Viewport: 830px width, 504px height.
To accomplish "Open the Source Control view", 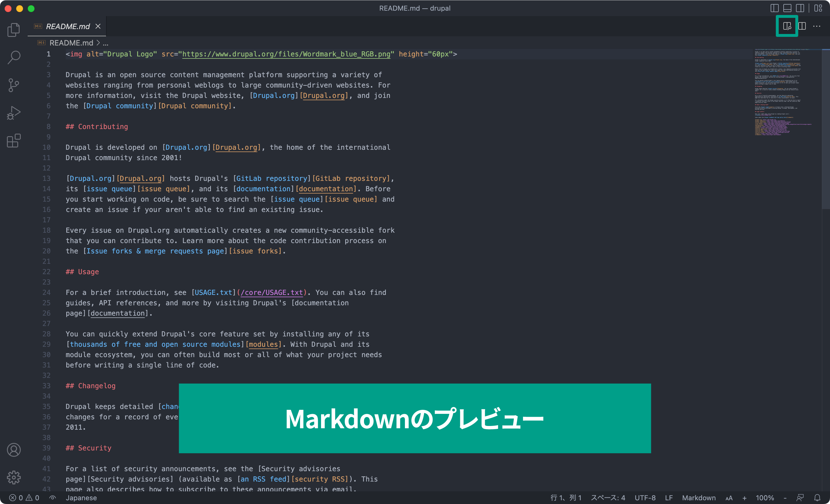I will click(14, 85).
